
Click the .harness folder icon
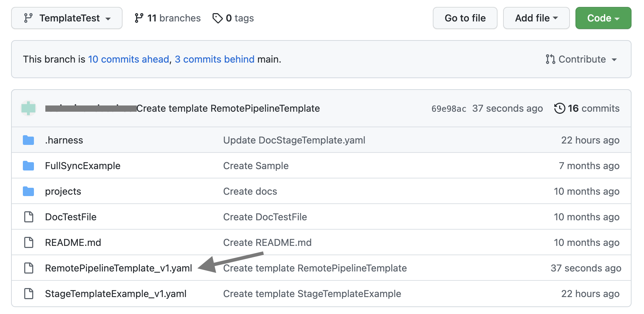pos(28,140)
